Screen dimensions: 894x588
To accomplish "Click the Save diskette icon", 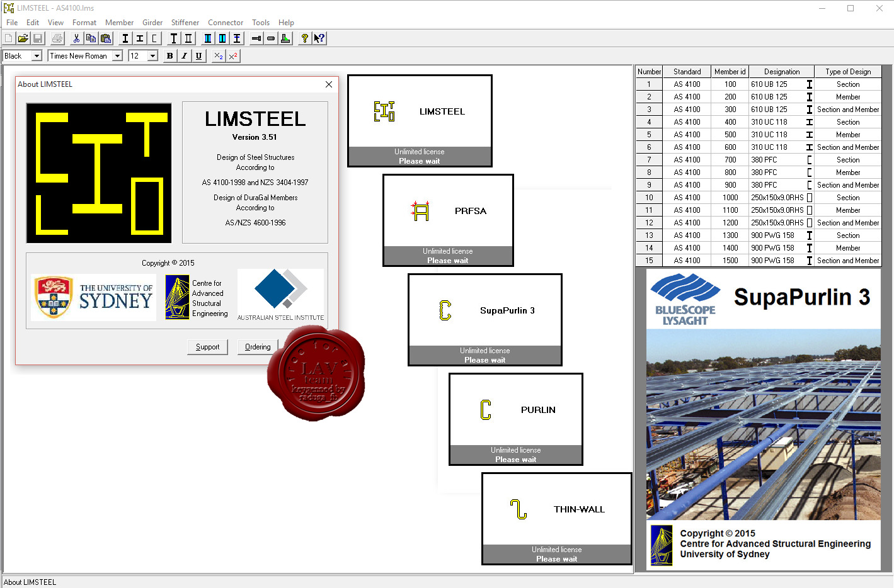I will click(x=38, y=38).
